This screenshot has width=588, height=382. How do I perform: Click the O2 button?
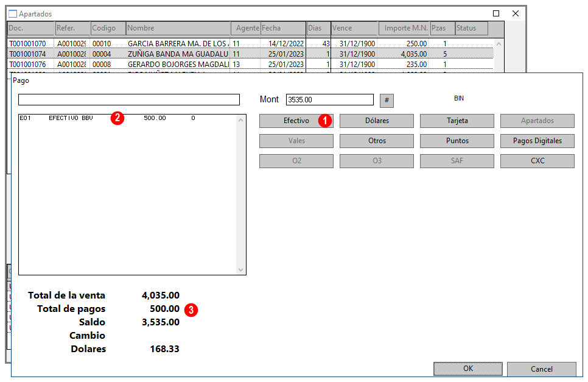coord(296,161)
